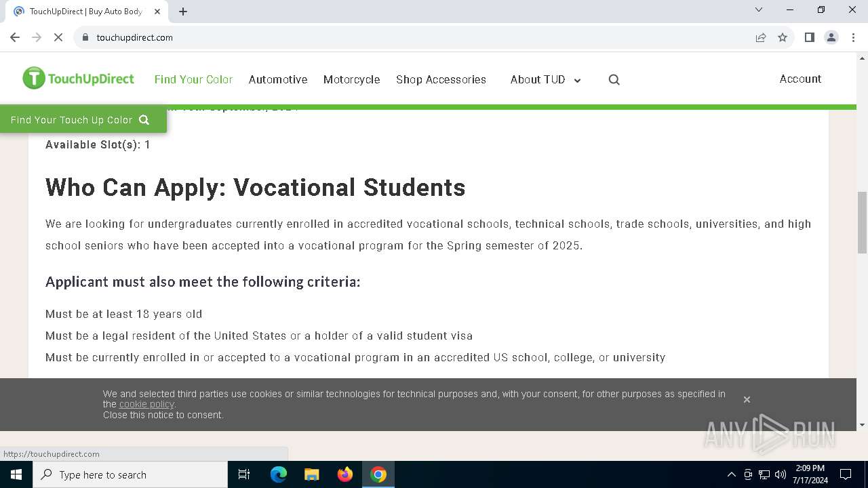Bookmark this page with star icon
Screen dimensions: 868x488
(x=783, y=37)
